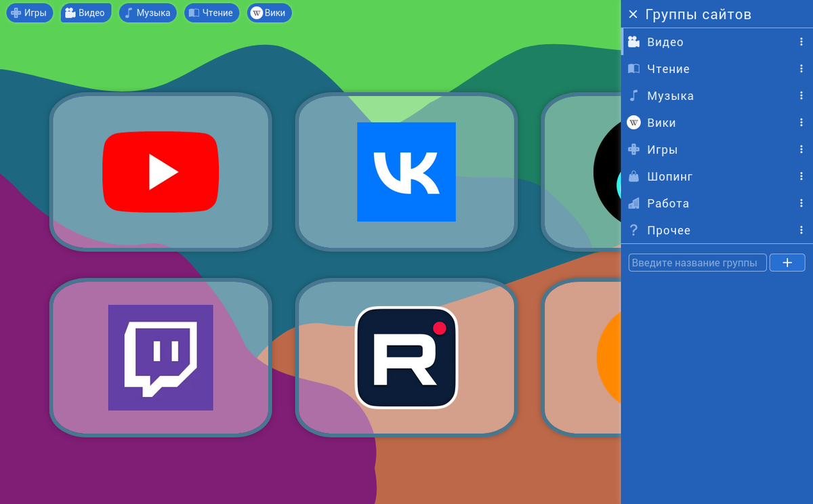
Task: Click the buildings icon next to Работа
Action: (633, 203)
